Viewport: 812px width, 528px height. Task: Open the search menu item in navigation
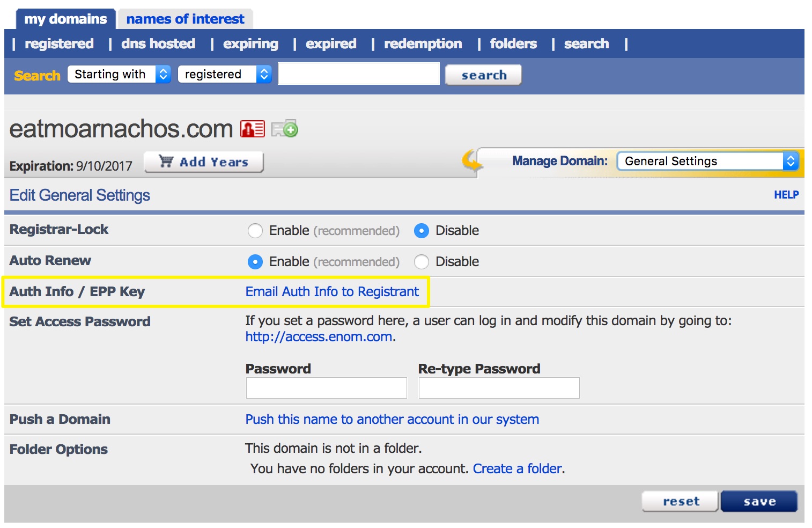(x=586, y=43)
